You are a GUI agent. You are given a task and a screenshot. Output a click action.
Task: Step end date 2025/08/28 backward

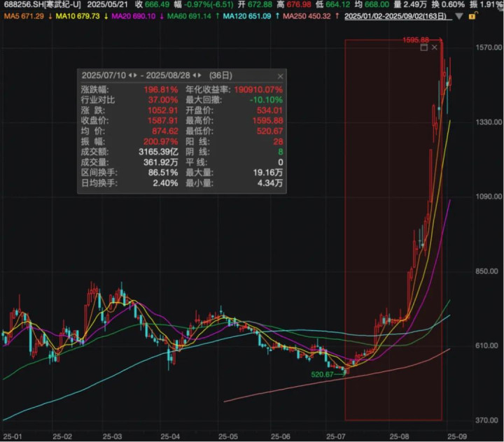[195, 76]
